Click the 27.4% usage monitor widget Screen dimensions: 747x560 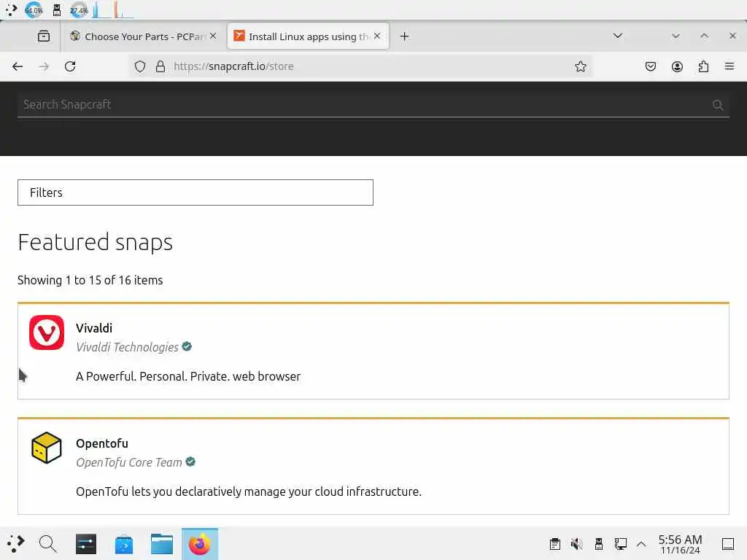79,9
